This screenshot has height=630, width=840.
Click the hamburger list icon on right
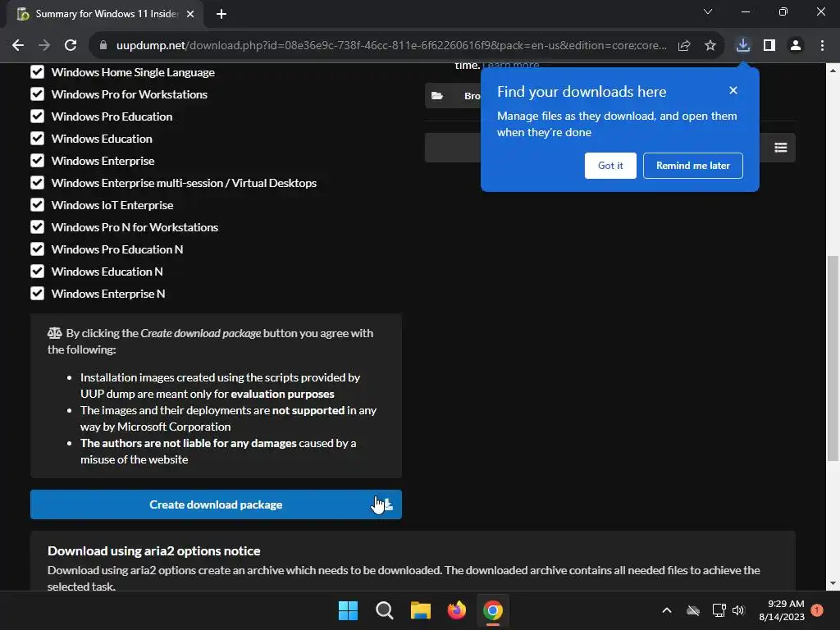pyautogui.click(x=781, y=148)
